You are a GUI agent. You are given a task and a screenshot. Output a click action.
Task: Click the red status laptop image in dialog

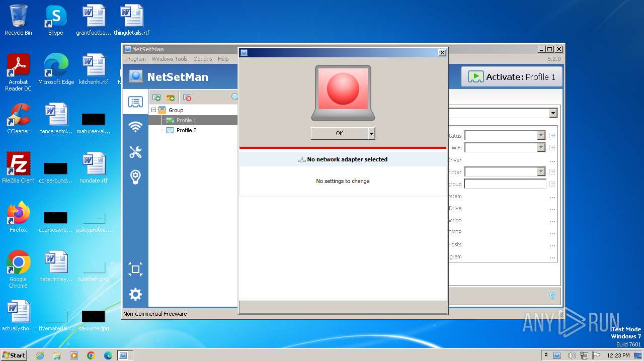tap(343, 93)
